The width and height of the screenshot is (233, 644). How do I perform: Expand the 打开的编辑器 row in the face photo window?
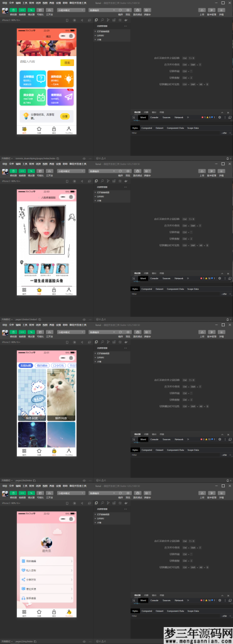click(x=112, y=192)
